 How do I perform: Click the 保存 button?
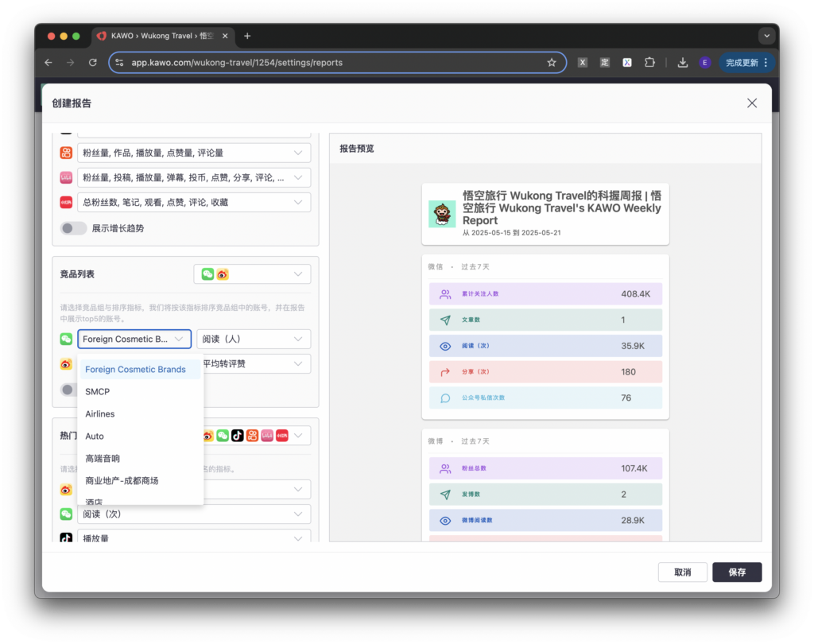tap(737, 572)
